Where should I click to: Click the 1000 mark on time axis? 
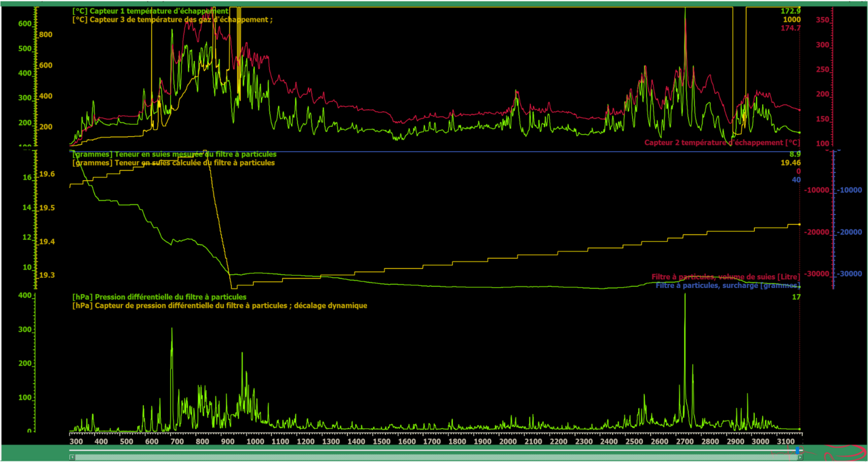[x=255, y=442]
